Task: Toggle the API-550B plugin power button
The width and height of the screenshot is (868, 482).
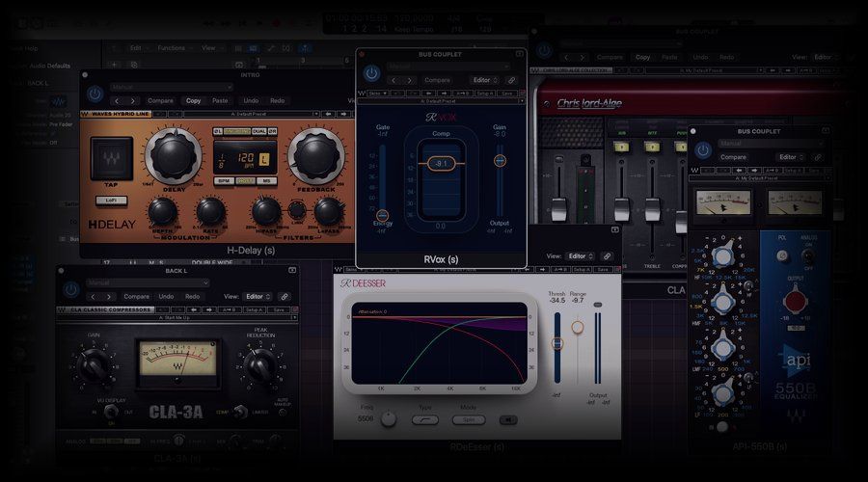Action: (x=703, y=150)
